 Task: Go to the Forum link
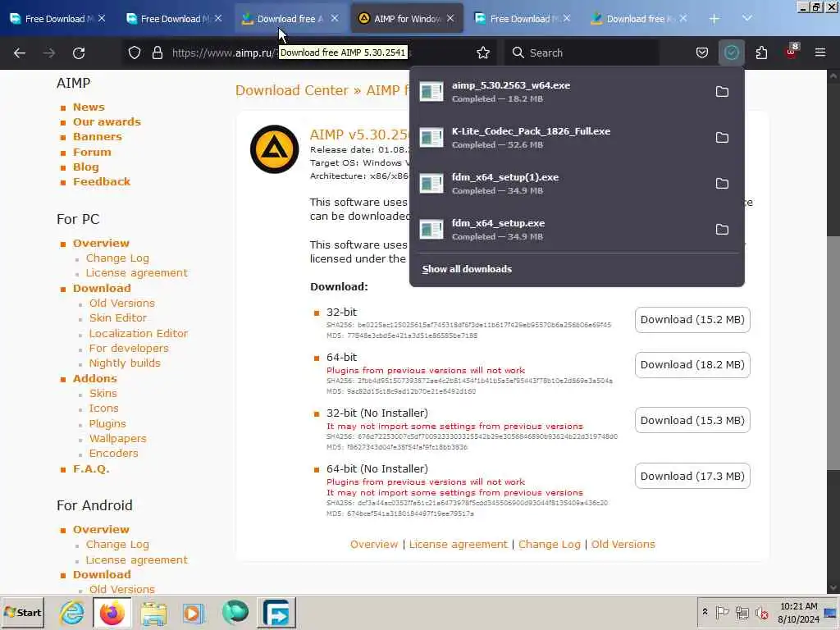pyautogui.click(x=92, y=152)
